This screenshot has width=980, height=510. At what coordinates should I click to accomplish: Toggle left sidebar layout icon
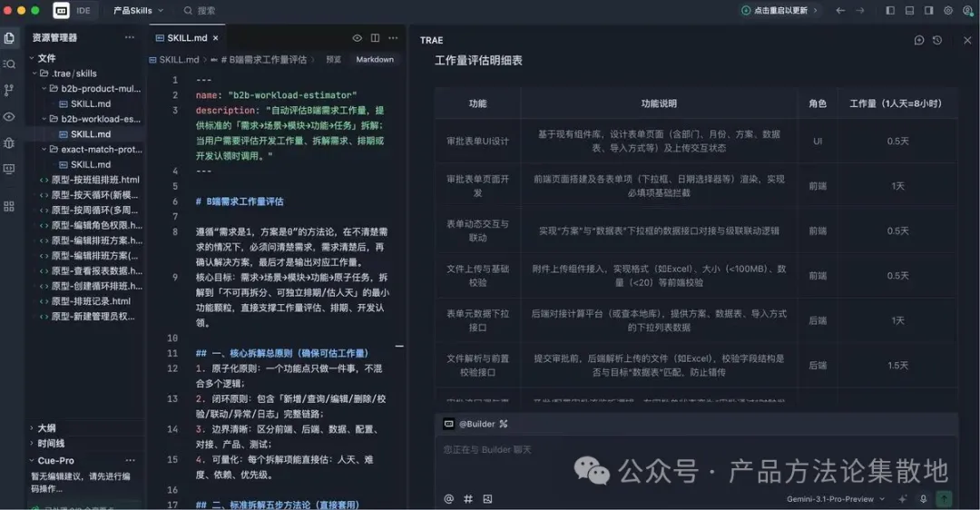[x=891, y=11]
